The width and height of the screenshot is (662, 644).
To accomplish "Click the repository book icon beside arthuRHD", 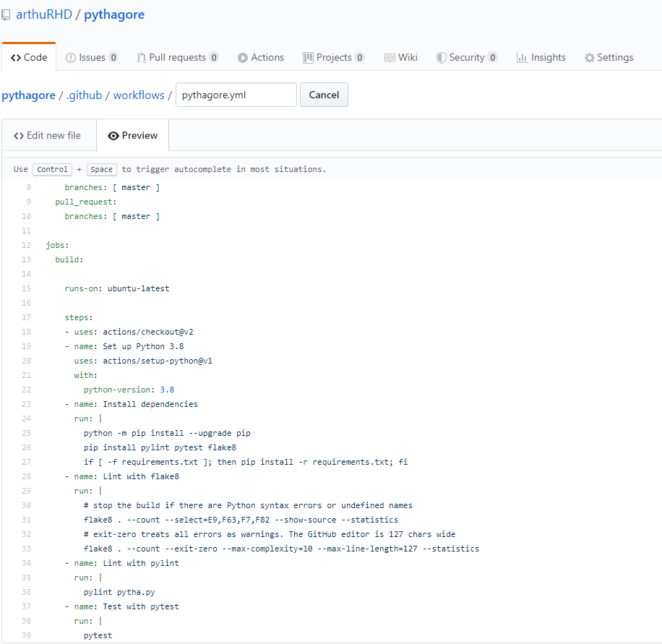I will coord(6,14).
